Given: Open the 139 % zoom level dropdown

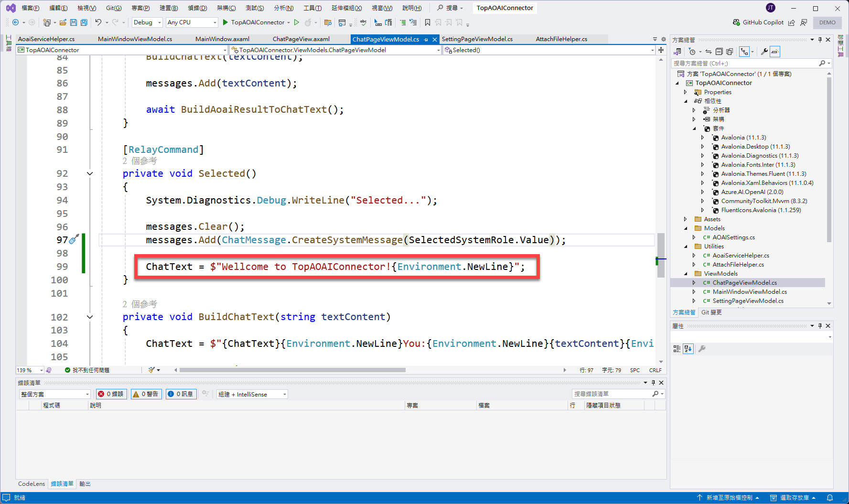Looking at the screenshot, I should [x=30, y=370].
